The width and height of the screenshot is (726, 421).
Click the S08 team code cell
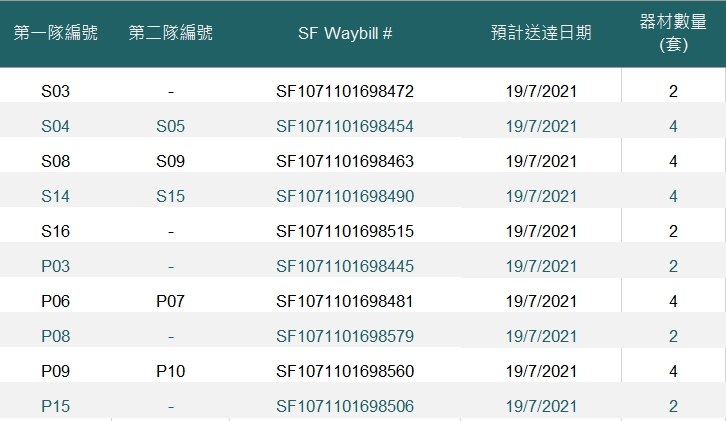tap(56, 161)
